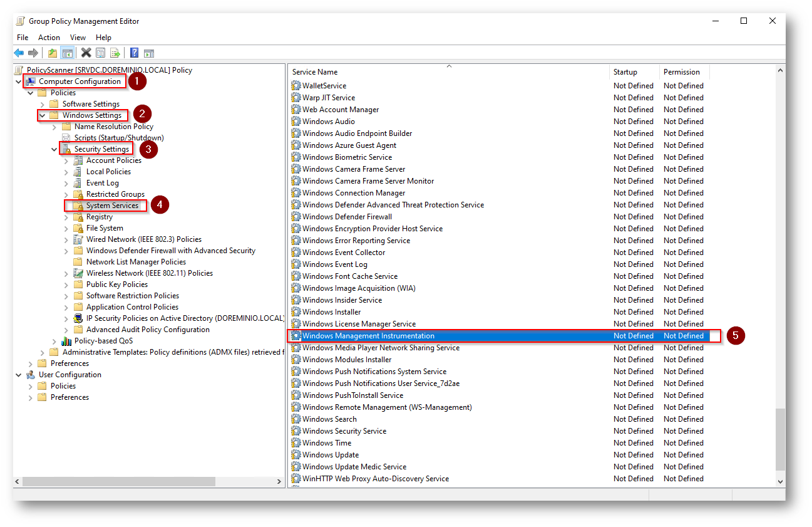Click the scroll icon in the title bar
812x527 pixels.
click(21, 21)
